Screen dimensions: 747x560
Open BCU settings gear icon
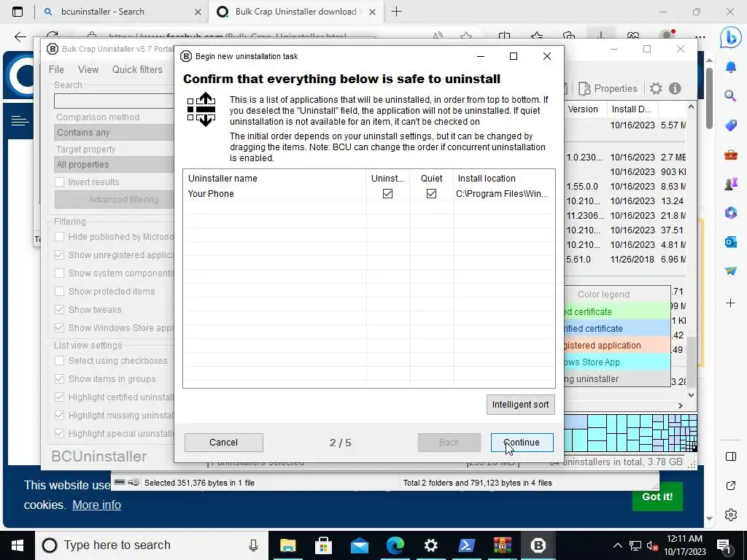656,88
